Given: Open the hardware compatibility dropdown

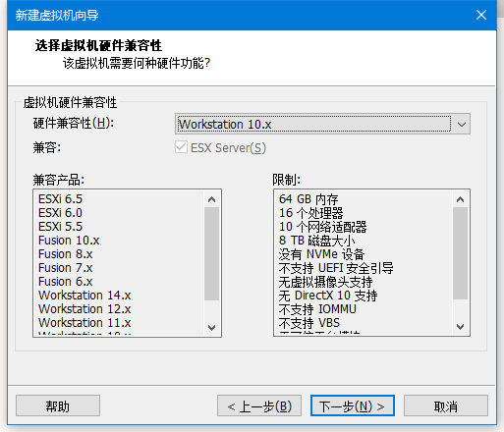Looking at the screenshot, I should pyautogui.click(x=322, y=124).
